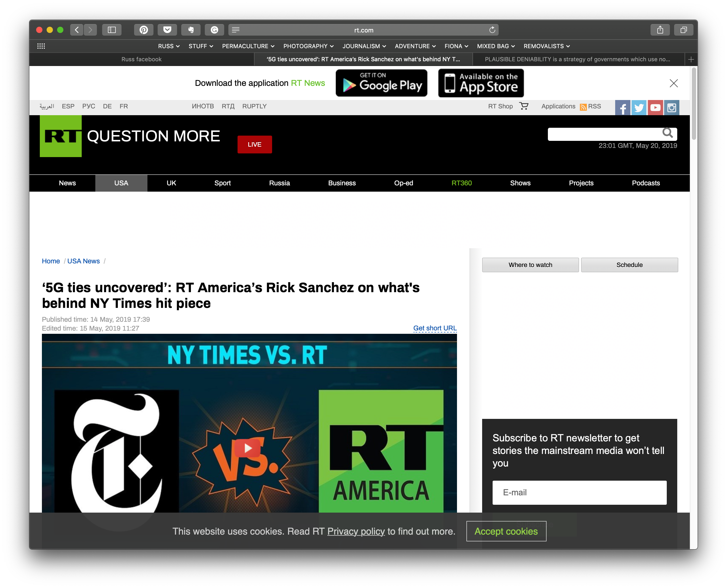Viewport: 727px width, 588px height.
Task: Open the Op-ed section
Action: 404,183
